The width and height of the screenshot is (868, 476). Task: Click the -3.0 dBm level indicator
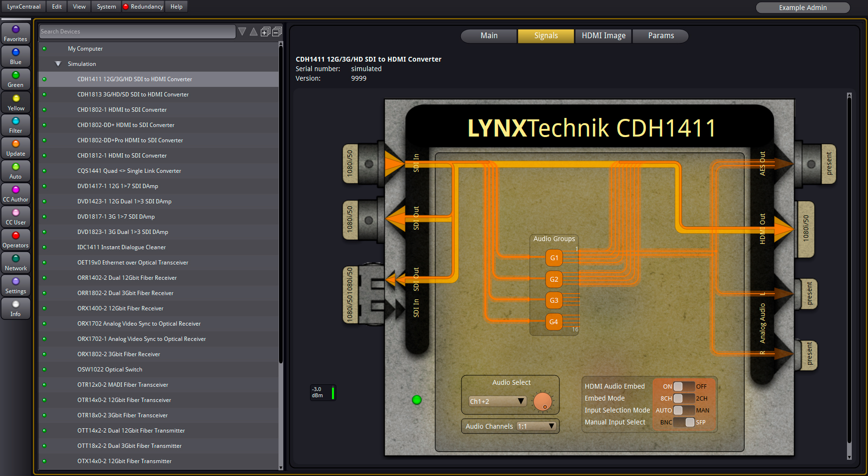(323, 392)
